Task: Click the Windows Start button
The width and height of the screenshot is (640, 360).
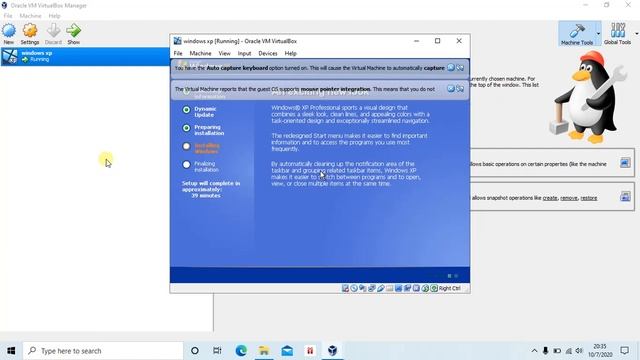Action: pos(11,351)
